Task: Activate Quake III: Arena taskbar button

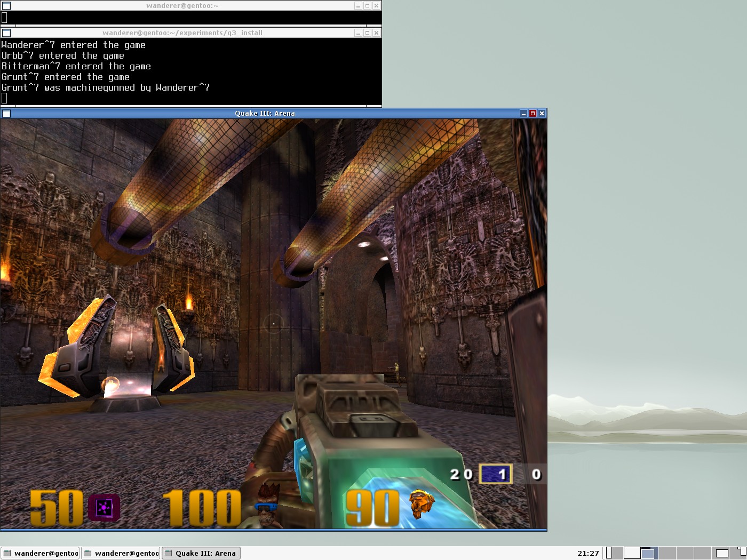Action: (x=201, y=553)
